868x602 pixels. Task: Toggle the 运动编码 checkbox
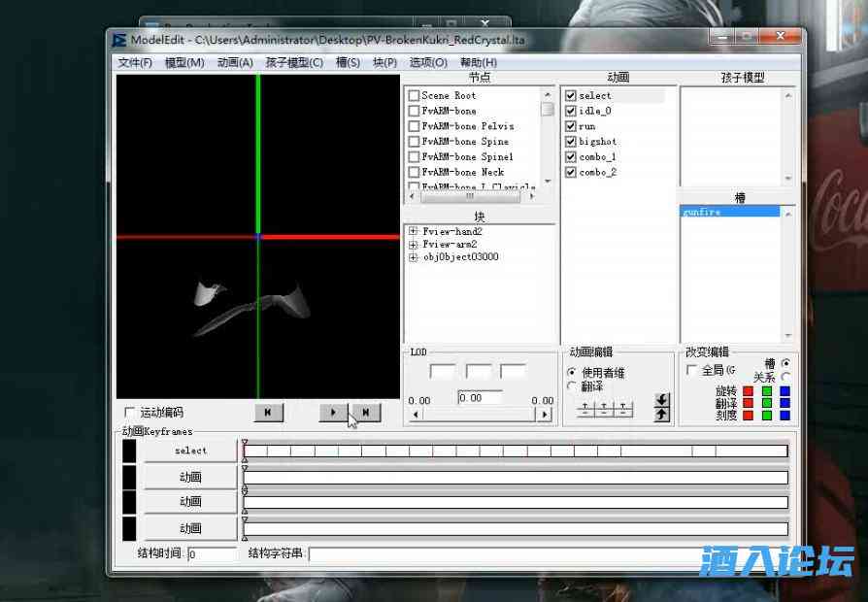click(130, 413)
